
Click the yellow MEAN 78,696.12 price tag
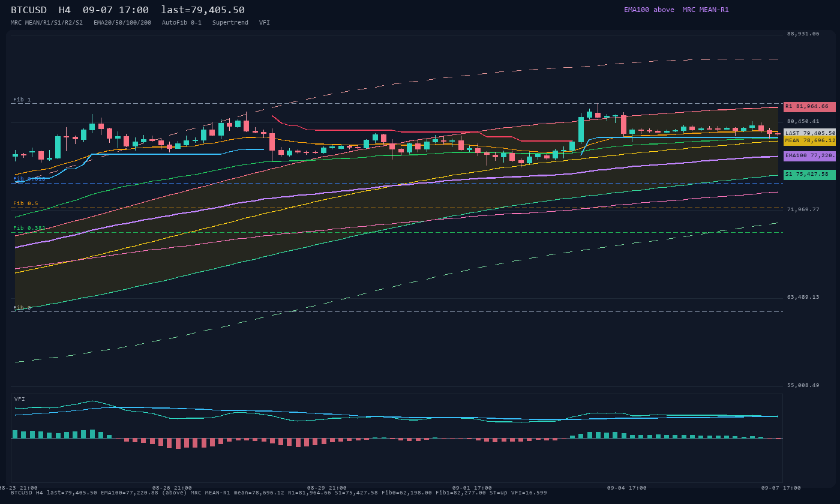coord(809,140)
